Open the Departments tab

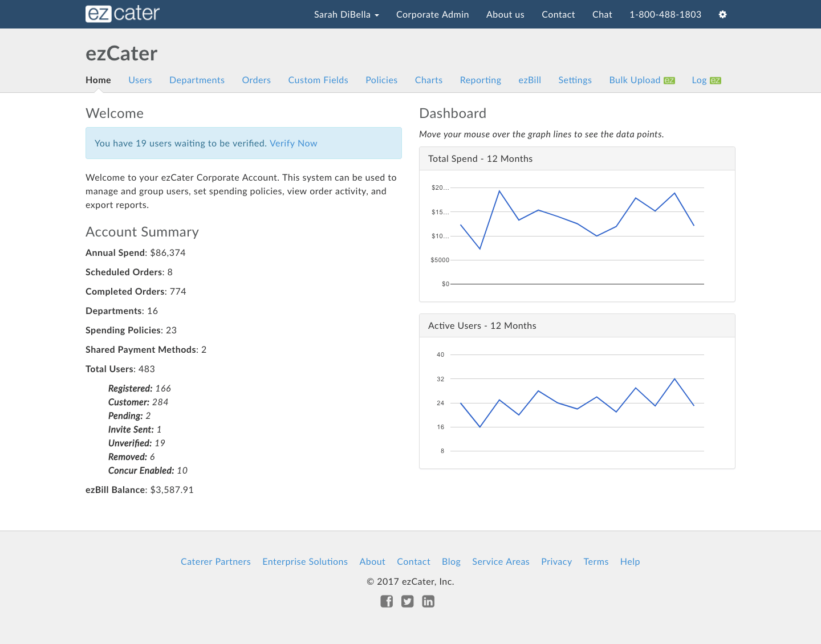click(197, 80)
